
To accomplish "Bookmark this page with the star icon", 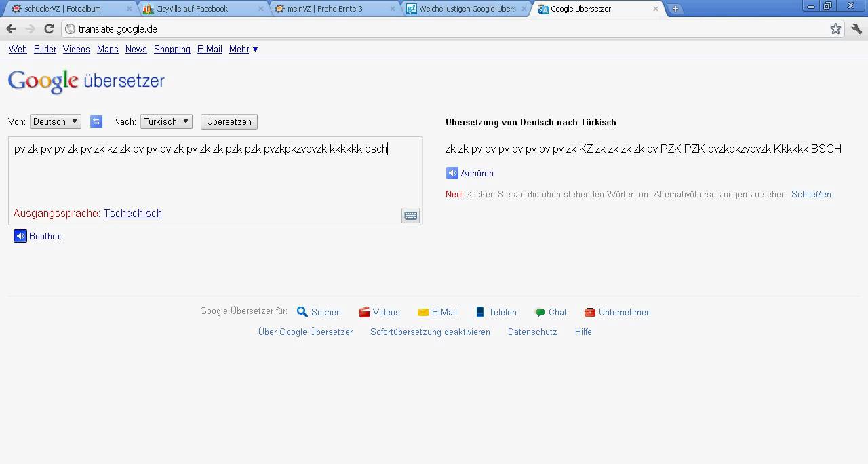I will [835, 28].
